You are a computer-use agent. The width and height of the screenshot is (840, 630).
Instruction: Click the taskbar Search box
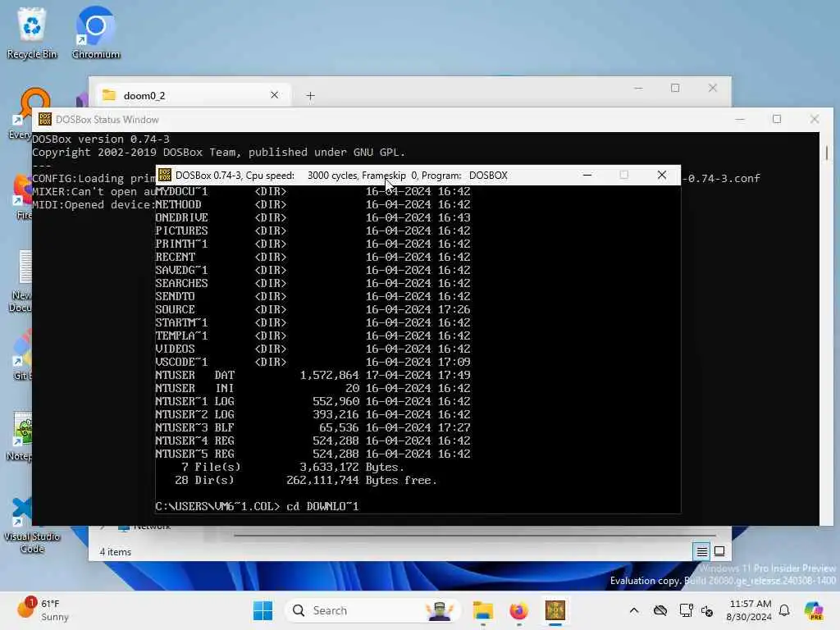click(372, 610)
